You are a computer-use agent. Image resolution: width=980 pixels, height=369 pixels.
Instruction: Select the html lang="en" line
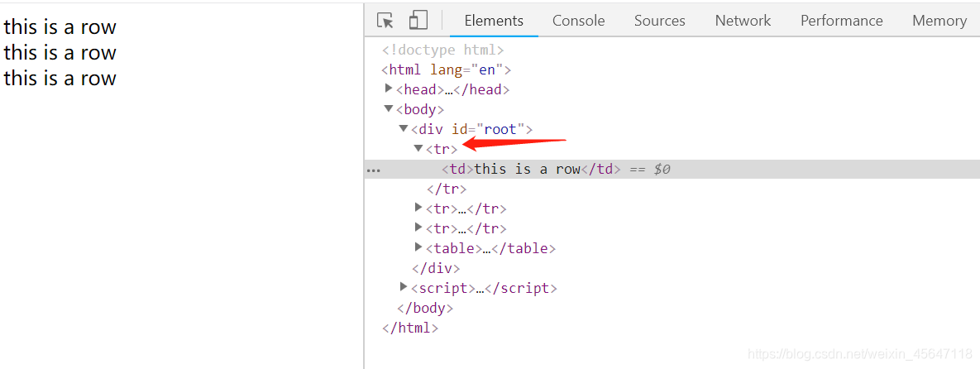tap(447, 69)
